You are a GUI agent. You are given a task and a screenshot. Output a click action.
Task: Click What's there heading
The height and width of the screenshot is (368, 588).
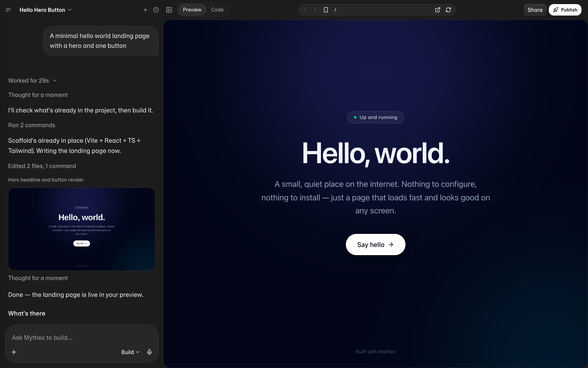coord(27,313)
